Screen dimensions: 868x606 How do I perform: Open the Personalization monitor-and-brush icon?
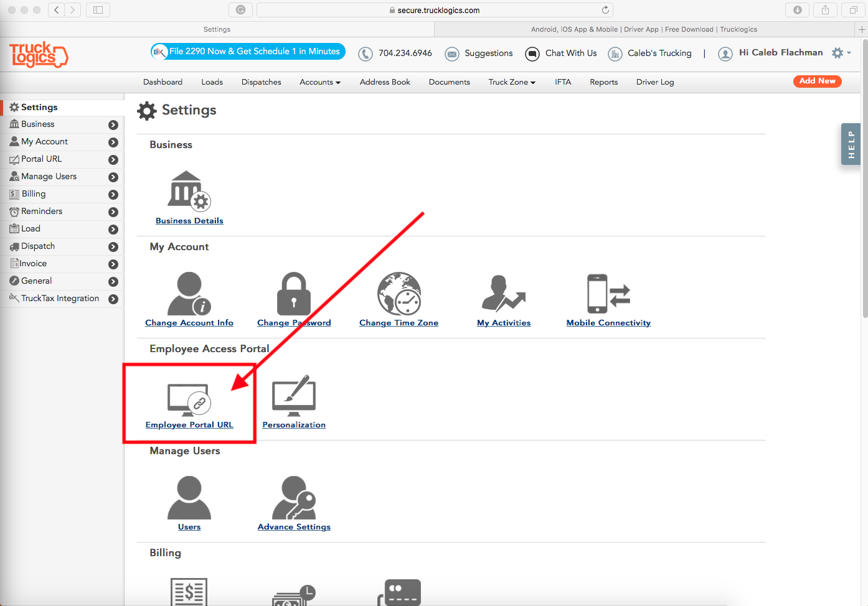pos(294,396)
